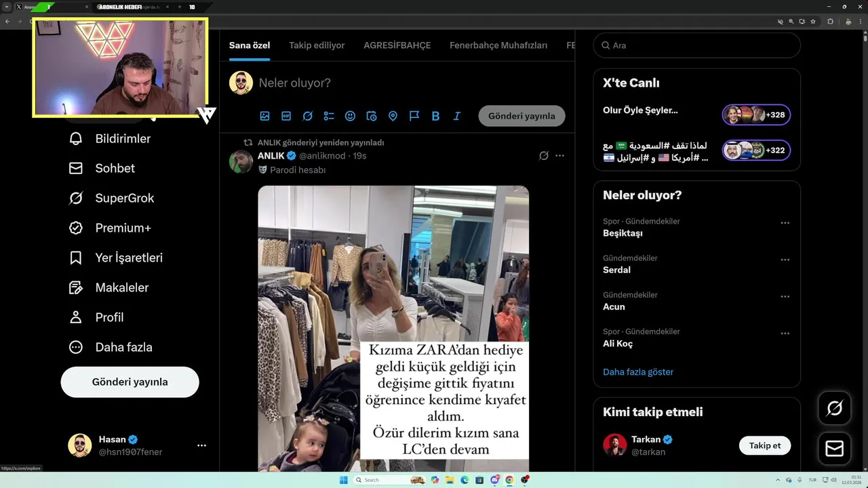The image size is (868, 488).
Task: Follow Tarkan with Takip et
Action: pos(765,445)
